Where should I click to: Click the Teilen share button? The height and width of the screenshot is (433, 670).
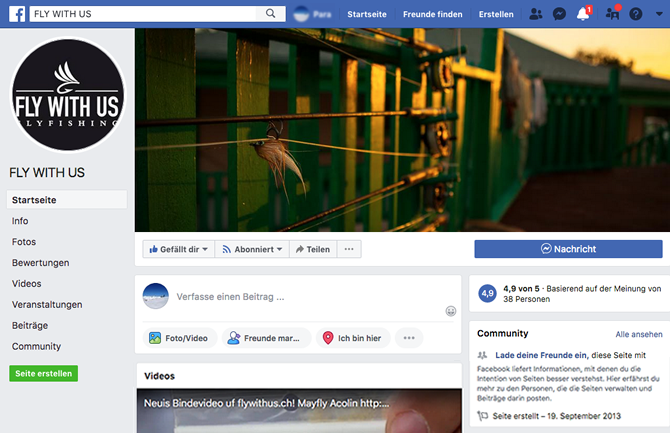(x=313, y=249)
